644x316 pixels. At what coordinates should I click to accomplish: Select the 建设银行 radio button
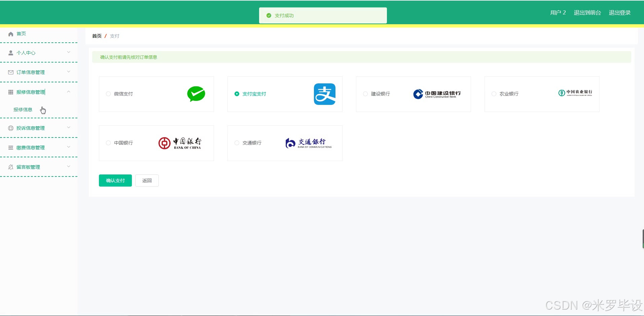(365, 94)
